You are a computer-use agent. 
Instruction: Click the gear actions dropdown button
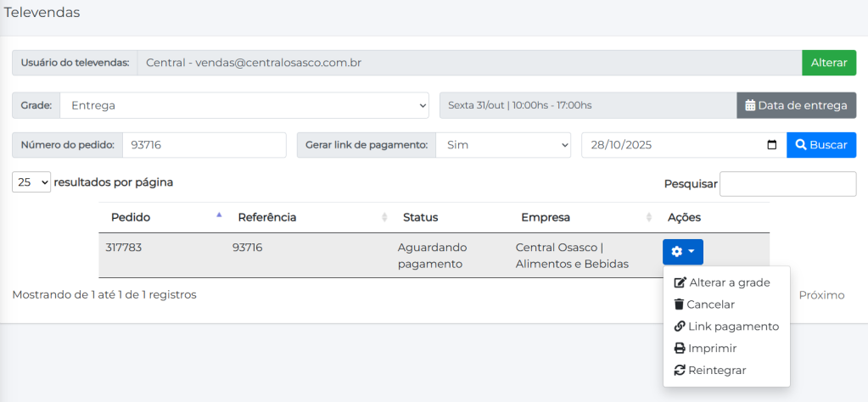(682, 252)
